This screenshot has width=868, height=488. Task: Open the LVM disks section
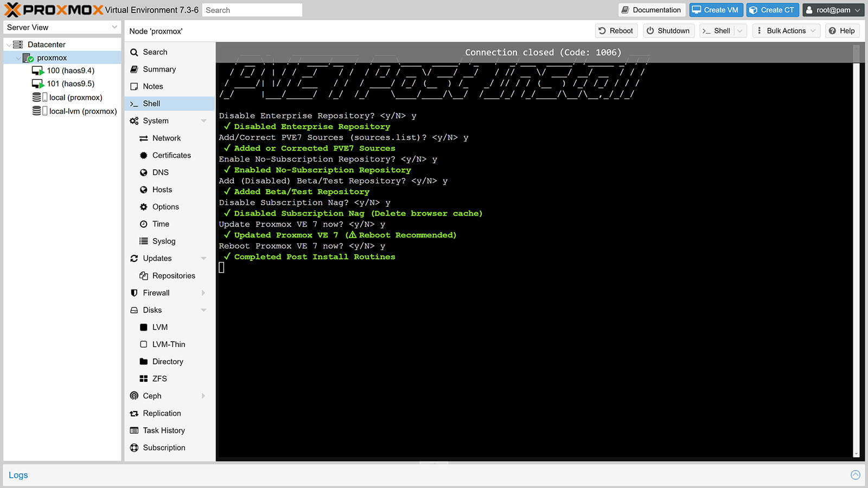click(x=170, y=327)
